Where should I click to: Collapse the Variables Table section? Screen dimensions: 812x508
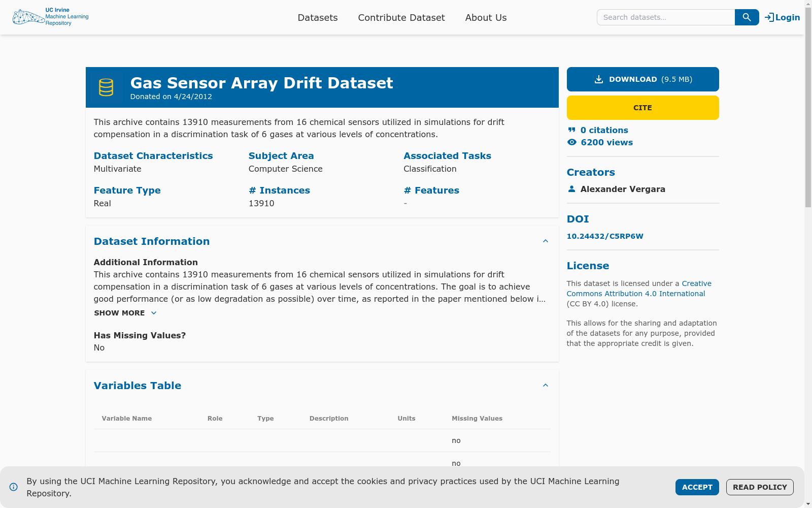[546, 385]
